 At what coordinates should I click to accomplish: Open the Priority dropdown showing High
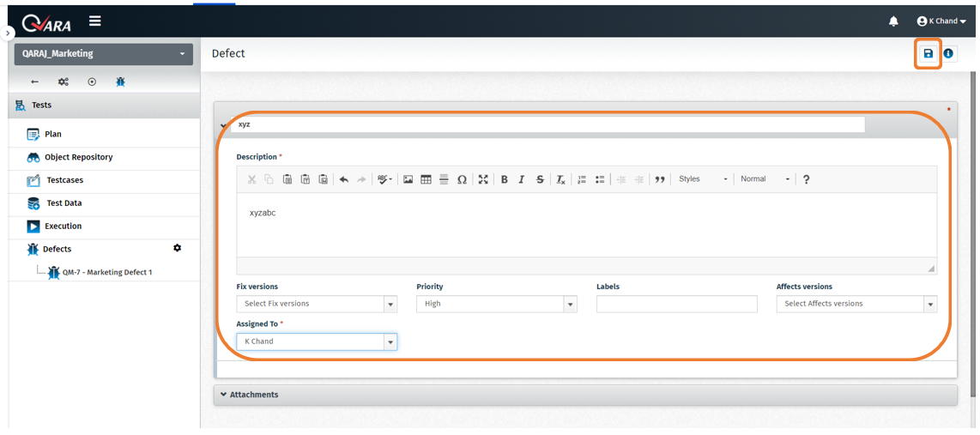(497, 304)
